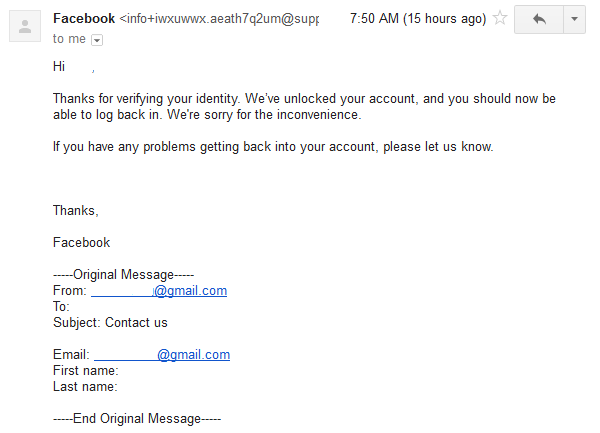The width and height of the screenshot is (600, 433).
Task: Click the "Thanks," sign-off line
Action: coord(76,210)
